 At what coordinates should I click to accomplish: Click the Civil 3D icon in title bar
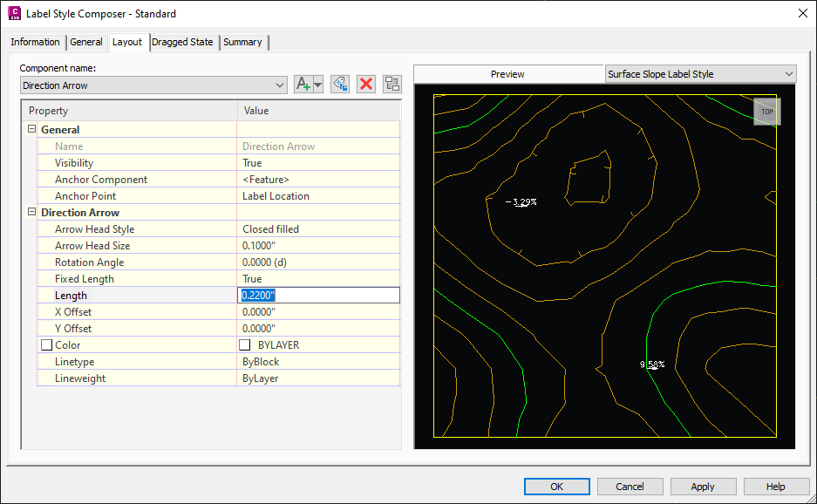[12, 13]
